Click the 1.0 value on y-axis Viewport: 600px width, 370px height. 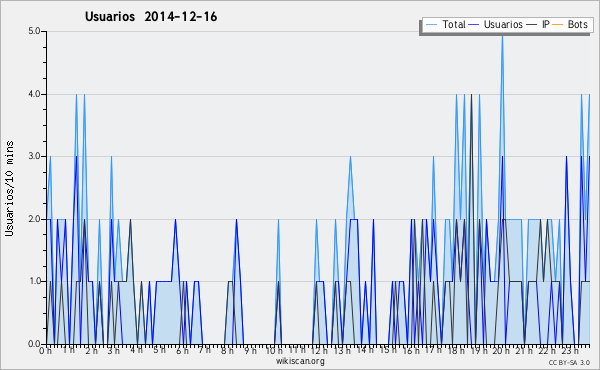click(34, 281)
